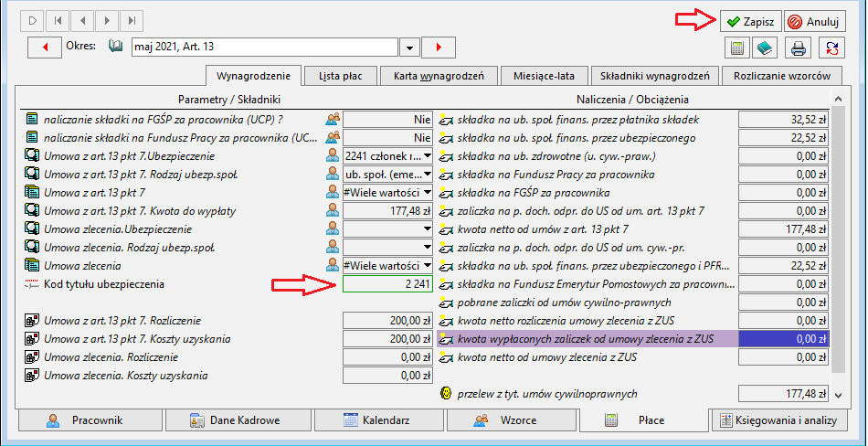This screenshot has width=868, height=446.
Task: Open the Dane Kadrowe bottom tab
Action: point(238,420)
